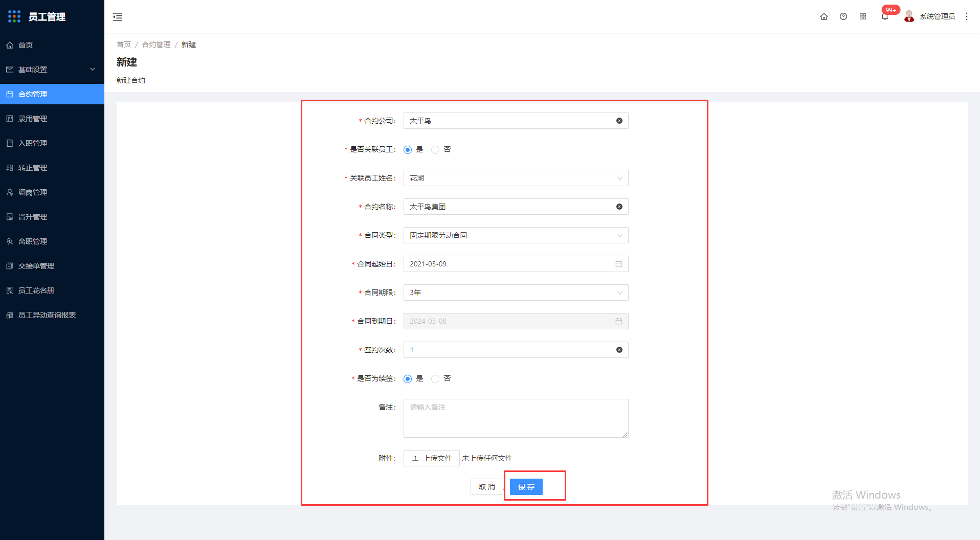Open the 合同类型 dropdown
Viewport: 980px width, 540px height.
pyautogui.click(x=516, y=235)
